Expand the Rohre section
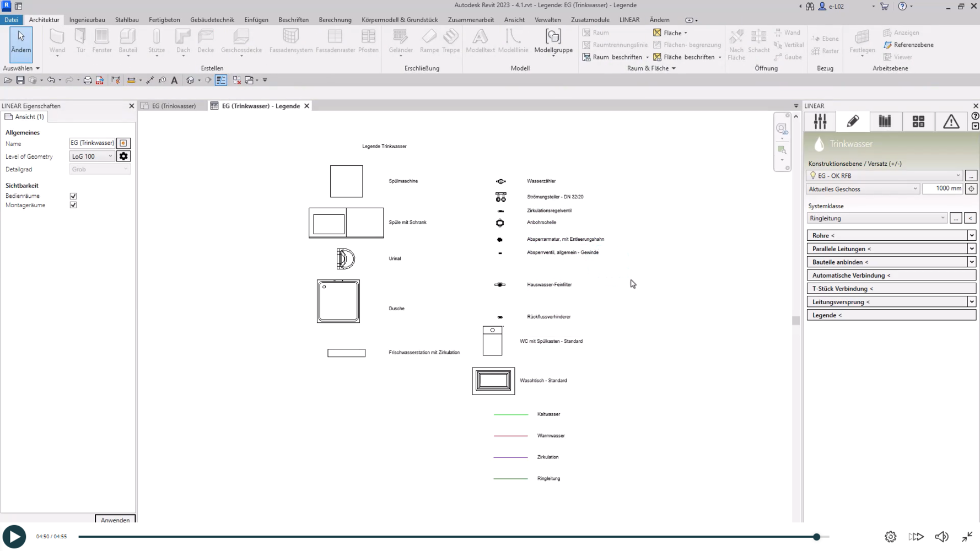Screen dimensions: 980x551 (891, 235)
